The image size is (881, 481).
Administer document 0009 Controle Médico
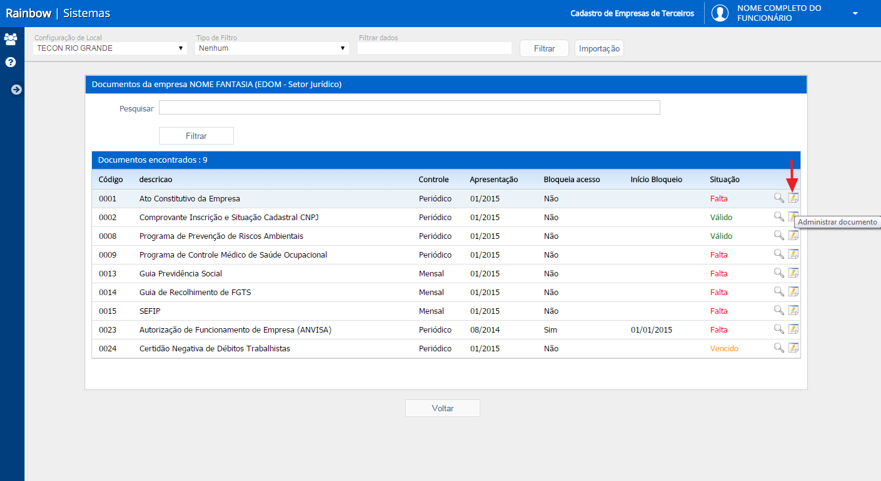coord(793,254)
